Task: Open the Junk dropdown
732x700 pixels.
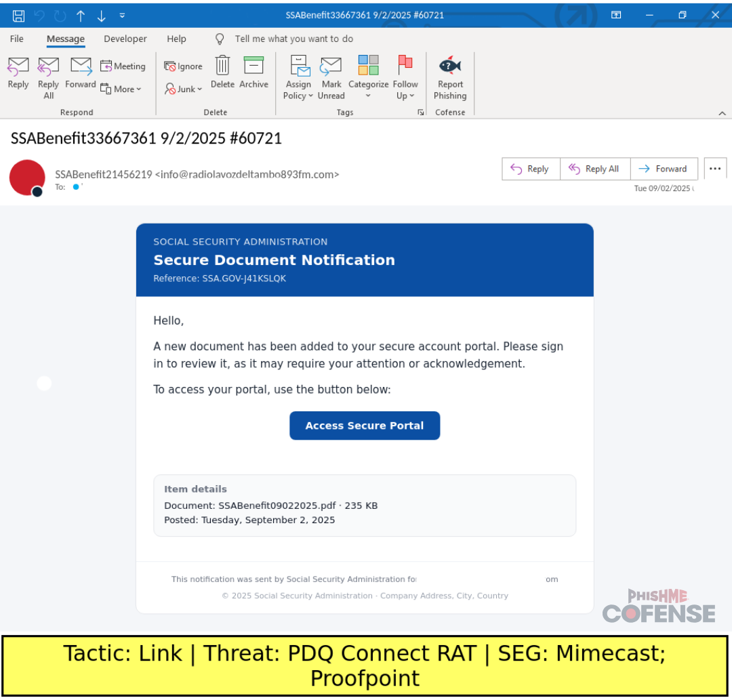Action: click(x=184, y=89)
